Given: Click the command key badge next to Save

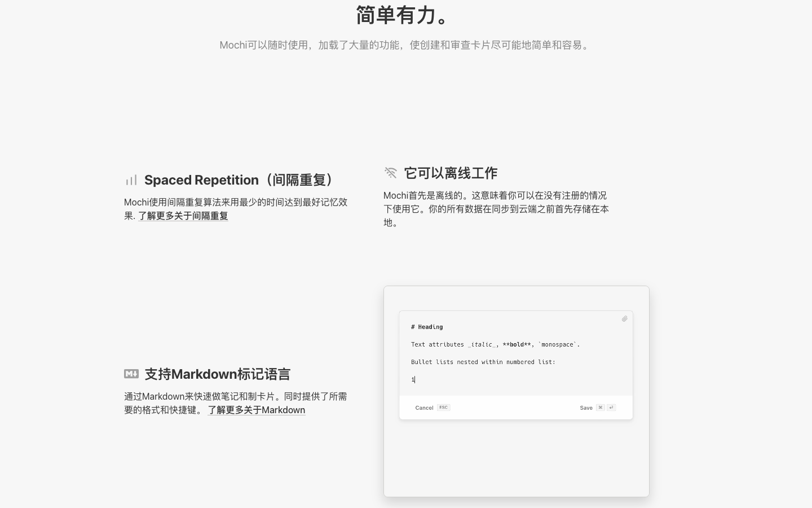Looking at the screenshot, I should 601,408.
